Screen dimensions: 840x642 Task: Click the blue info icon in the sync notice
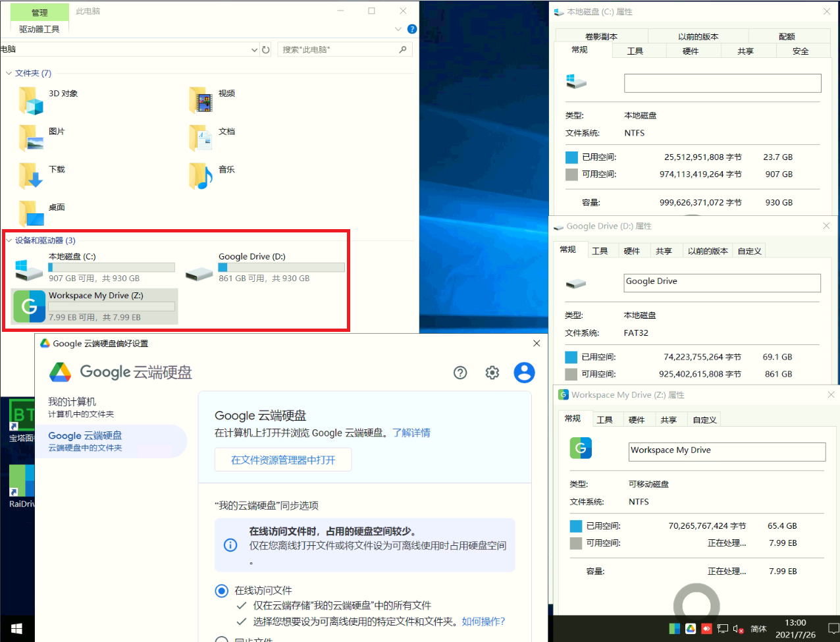point(230,545)
